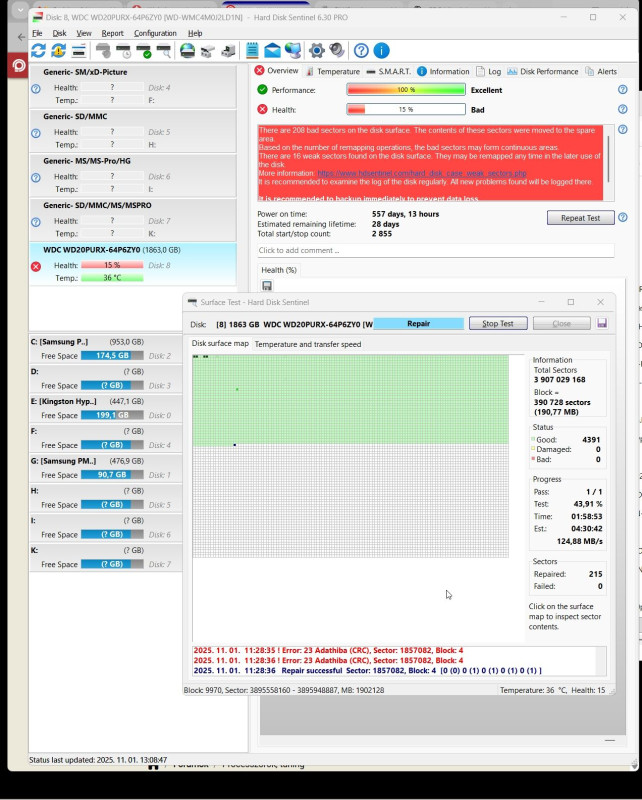The height and width of the screenshot is (800, 642).
Task: Switch to the Information tab
Action: [x=443, y=71]
